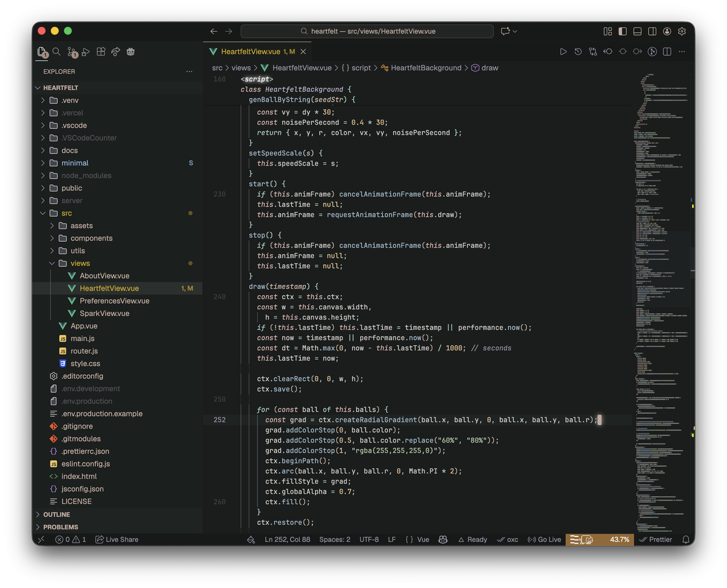Open the Godot robot icon view
Screen dimensions: 727x588
click(131, 52)
